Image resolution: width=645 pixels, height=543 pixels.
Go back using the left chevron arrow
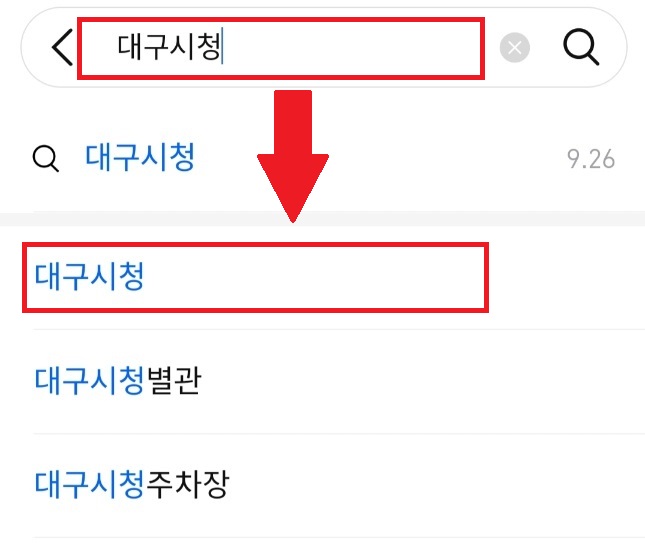point(63,47)
